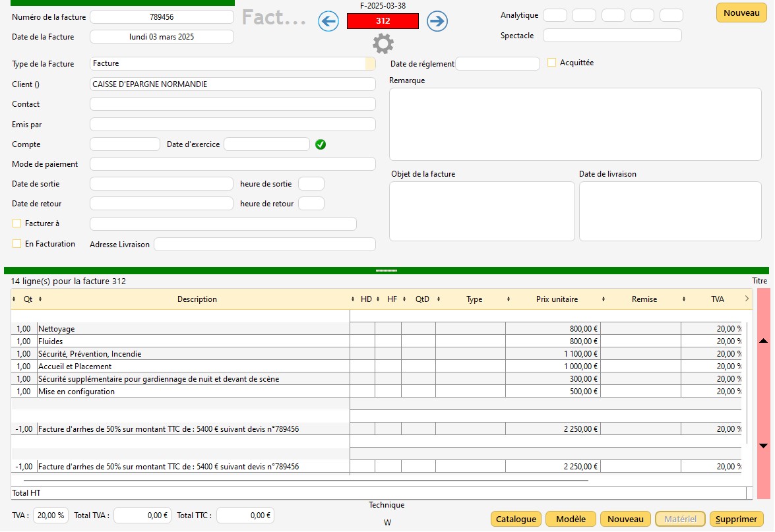Image resolution: width=775 pixels, height=532 pixels.
Task: Open settings via the gear icon
Action: click(x=383, y=44)
